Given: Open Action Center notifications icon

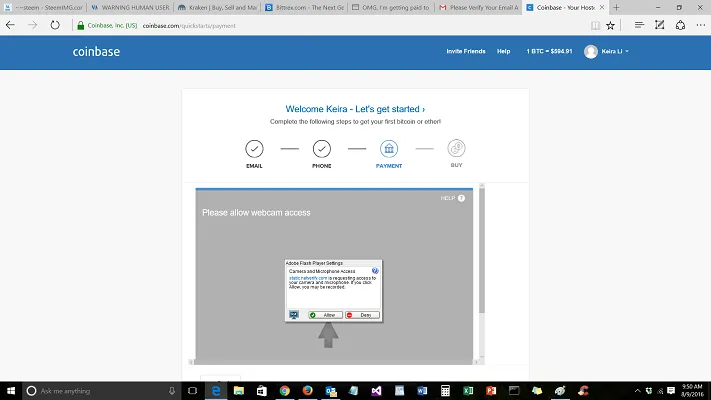Looking at the screenshot, I should (671, 391).
